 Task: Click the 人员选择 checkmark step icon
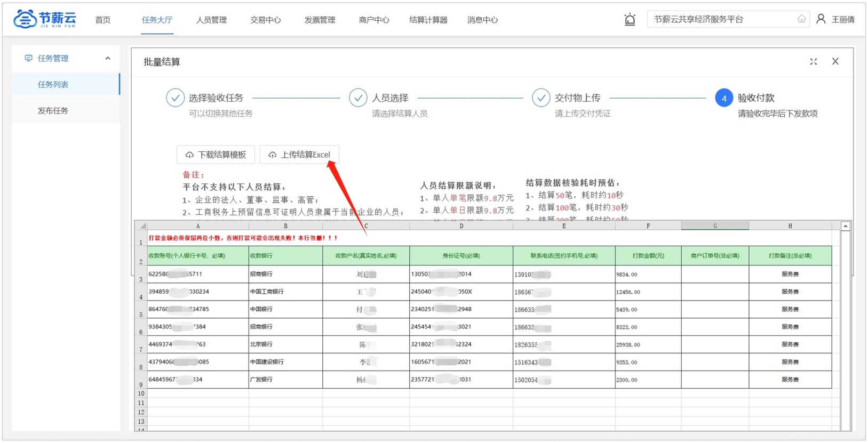(x=358, y=98)
